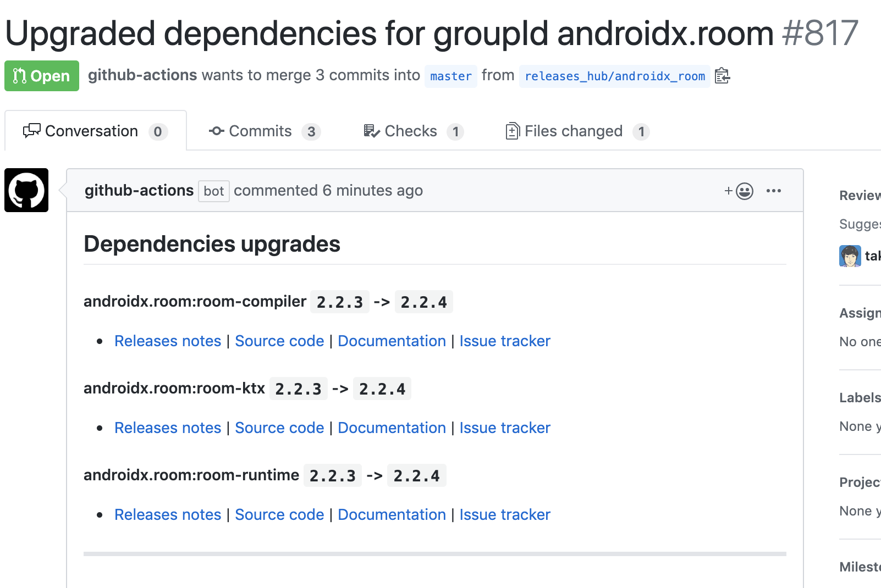Screen dimensions: 881x588
Task: Click github-actions name in the comment
Action: pyautogui.click(x=139, y=190)
